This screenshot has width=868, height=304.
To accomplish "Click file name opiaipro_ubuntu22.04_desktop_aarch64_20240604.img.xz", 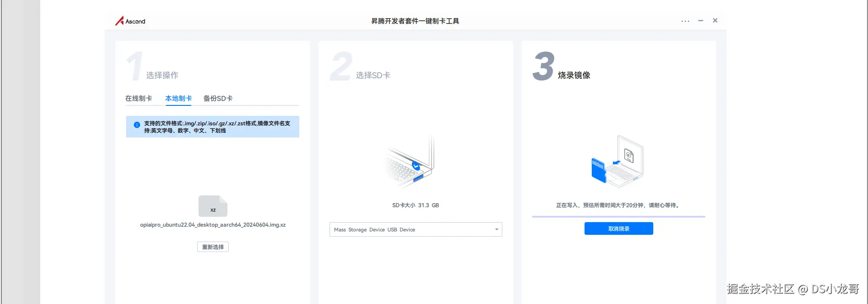I will pos(213,225).
